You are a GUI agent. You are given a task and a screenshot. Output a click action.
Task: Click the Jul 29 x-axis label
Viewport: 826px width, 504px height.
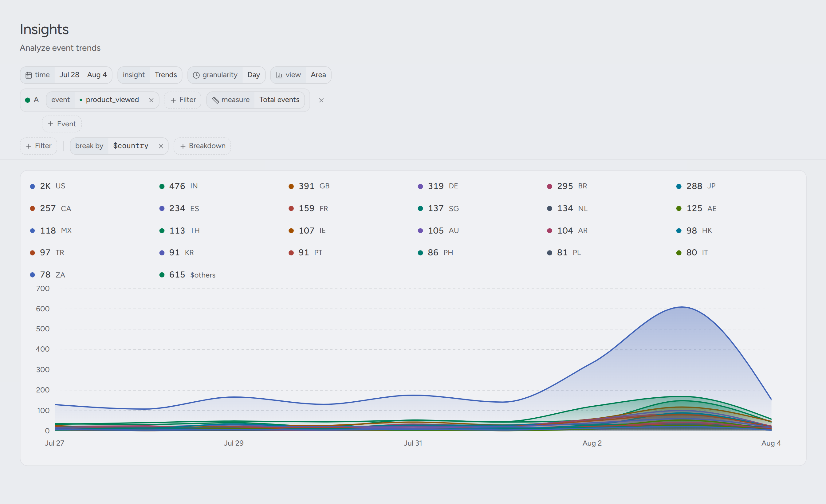(x=234, y=443)
